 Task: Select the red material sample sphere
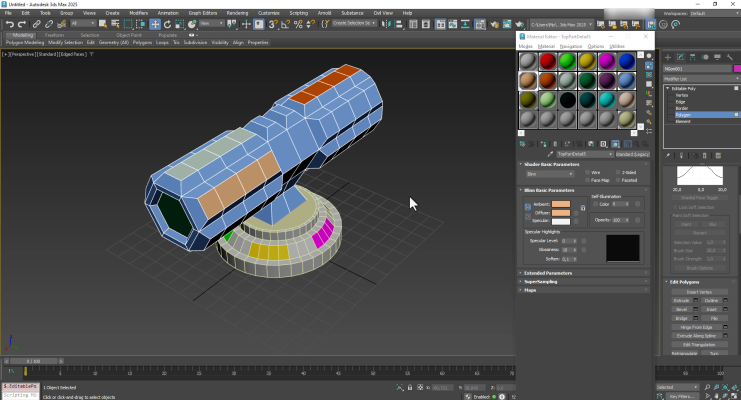tap(548, 62)
